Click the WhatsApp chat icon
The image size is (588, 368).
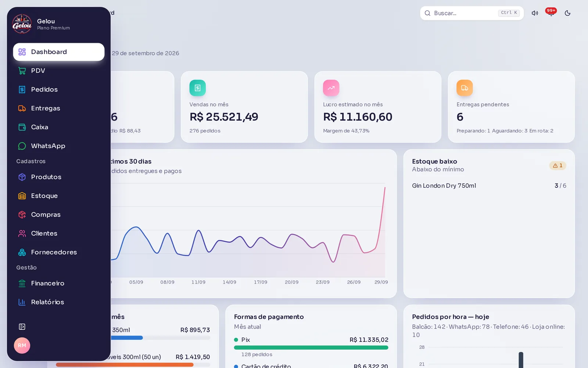22,146
